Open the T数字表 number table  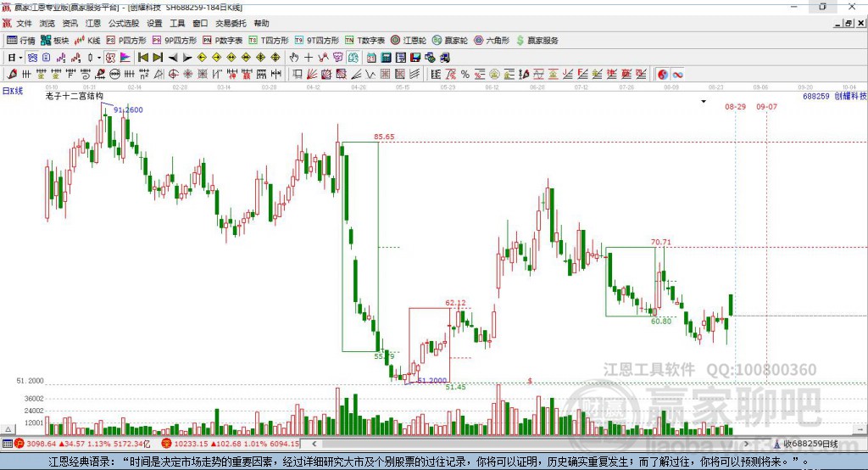(364, 41)
